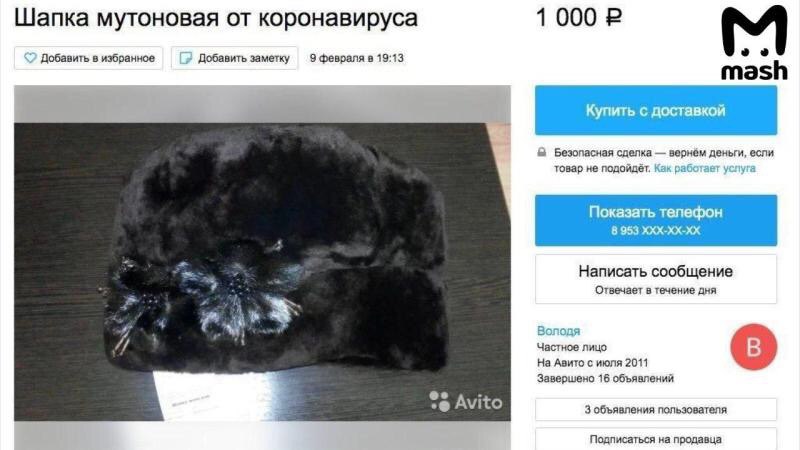Click the 1 000 ₽ price text

click(x=579, y=17)
